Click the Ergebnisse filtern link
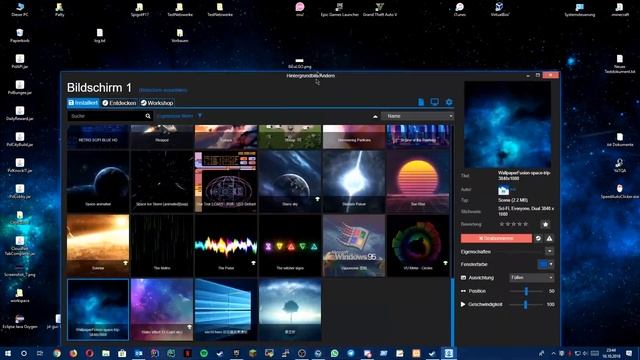The width and height of the screenshot is (640, 360). [175, 116]
